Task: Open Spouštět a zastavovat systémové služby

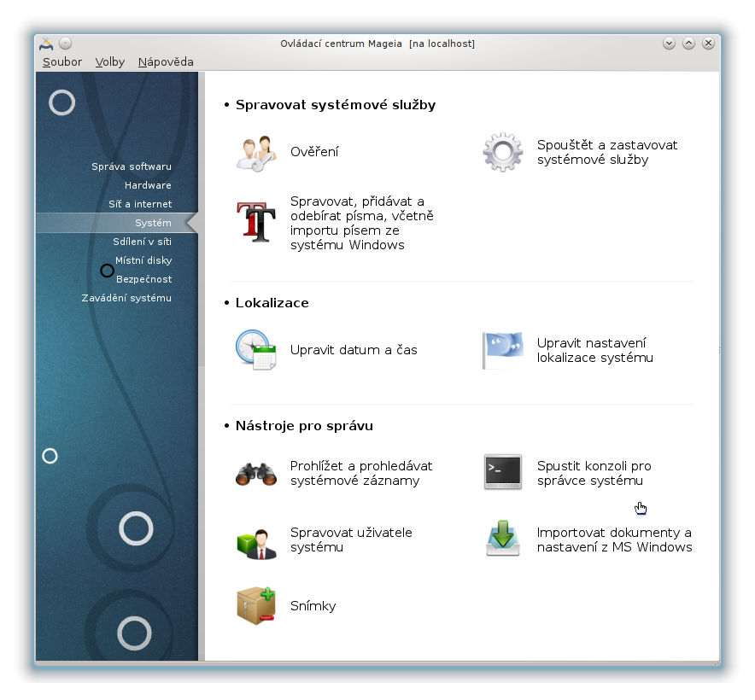Action: 606,152
